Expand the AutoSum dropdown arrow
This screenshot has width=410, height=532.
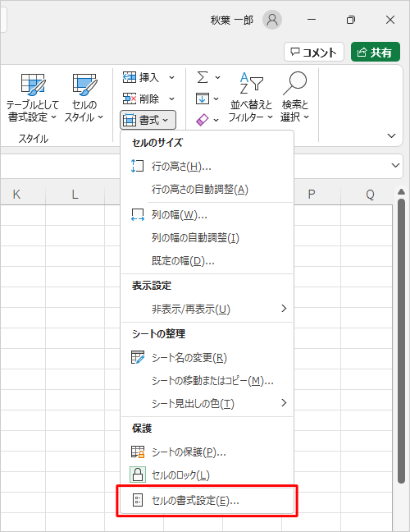pos(217,78)
